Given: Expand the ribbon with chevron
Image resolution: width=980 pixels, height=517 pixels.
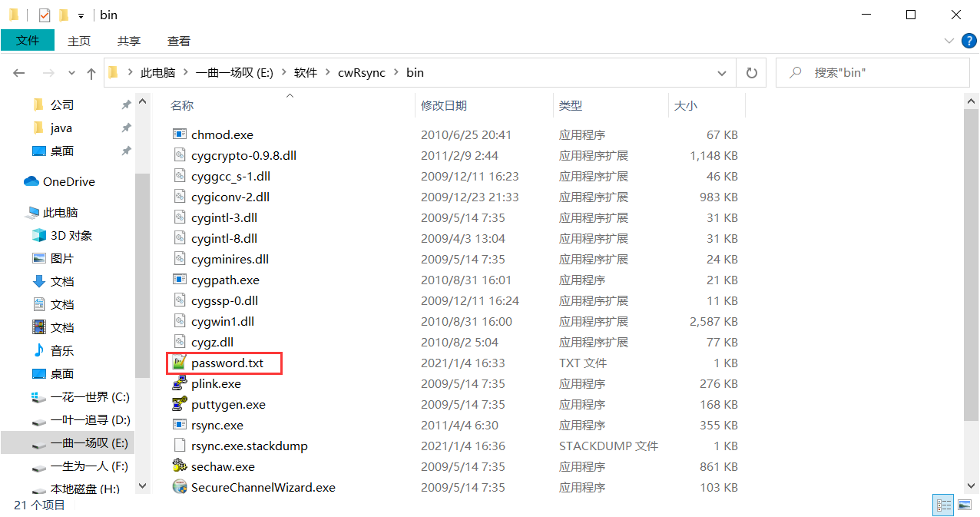Looking at the screenshot, I should tap(948, 40).
